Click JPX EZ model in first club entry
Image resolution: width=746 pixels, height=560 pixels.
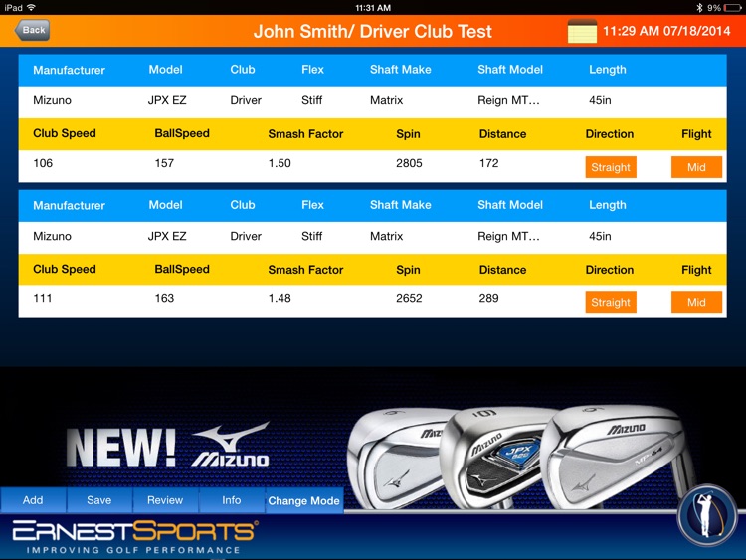167,100
